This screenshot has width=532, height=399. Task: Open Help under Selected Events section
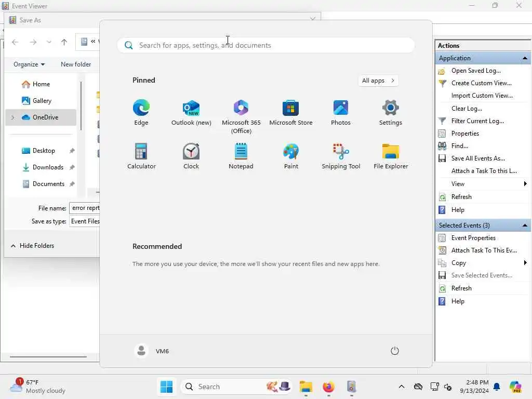(457, 301)
